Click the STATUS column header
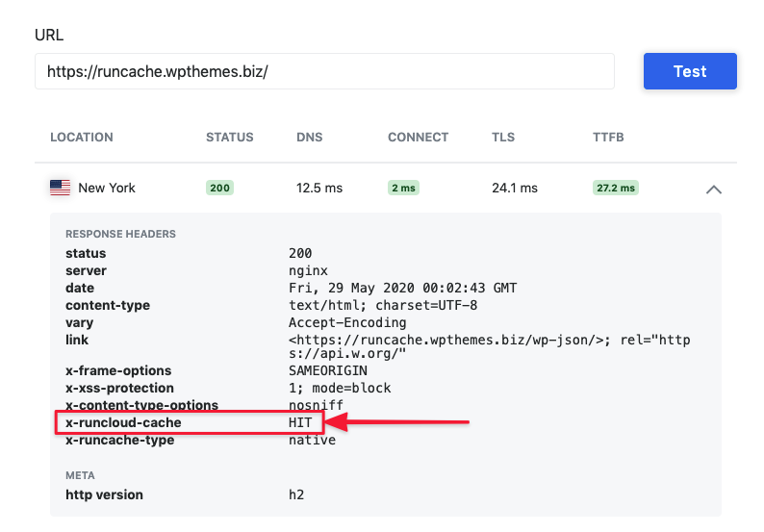Viewport: 764px width, 532px height. tap(230, 138)
